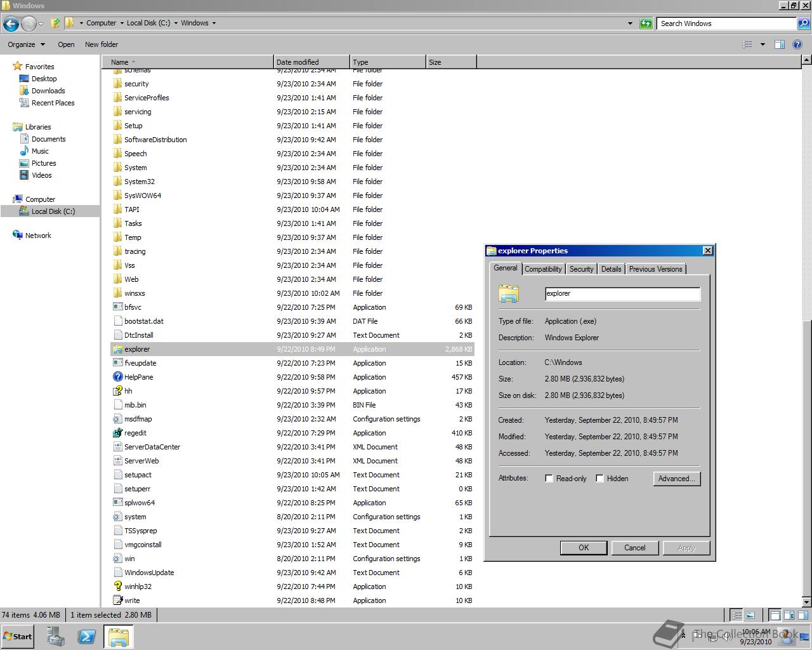The height and width of the screenshot is (650, 812).
Task: Open Help with the question mark icon
Action: click(798, 44)
